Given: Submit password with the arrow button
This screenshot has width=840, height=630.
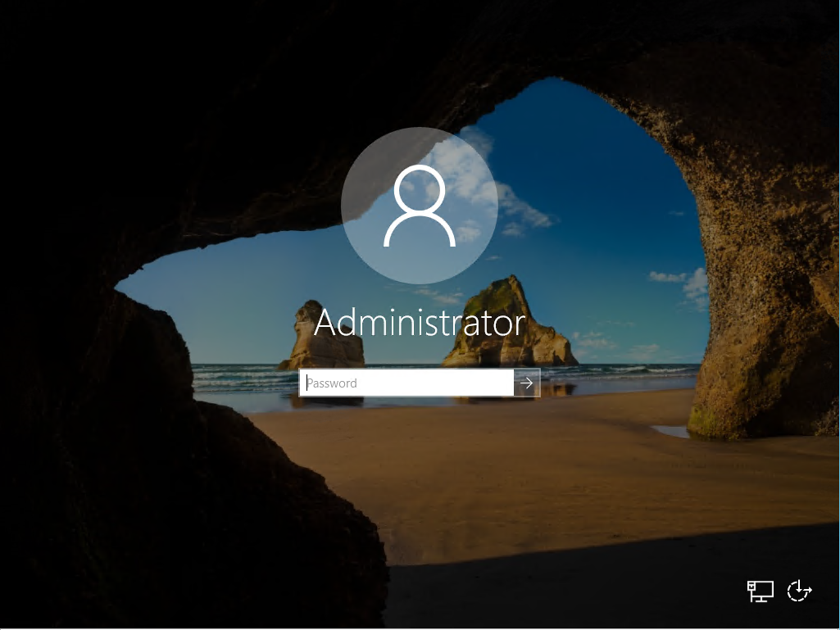Looking at the screenshot, I should point(527,383).
